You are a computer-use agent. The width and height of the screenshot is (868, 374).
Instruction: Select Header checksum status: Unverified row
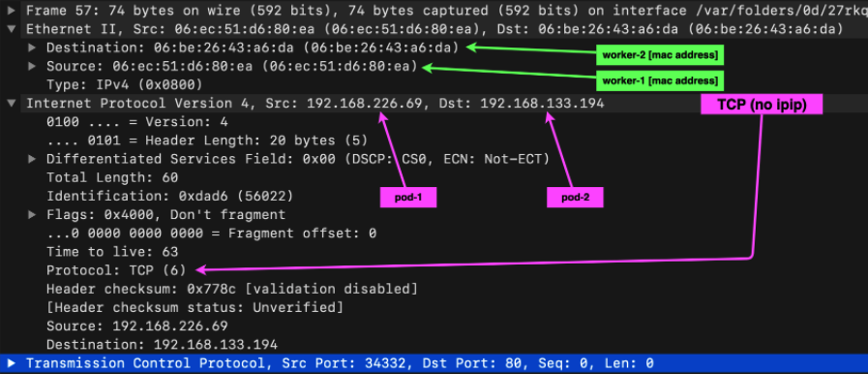(195, 307)
